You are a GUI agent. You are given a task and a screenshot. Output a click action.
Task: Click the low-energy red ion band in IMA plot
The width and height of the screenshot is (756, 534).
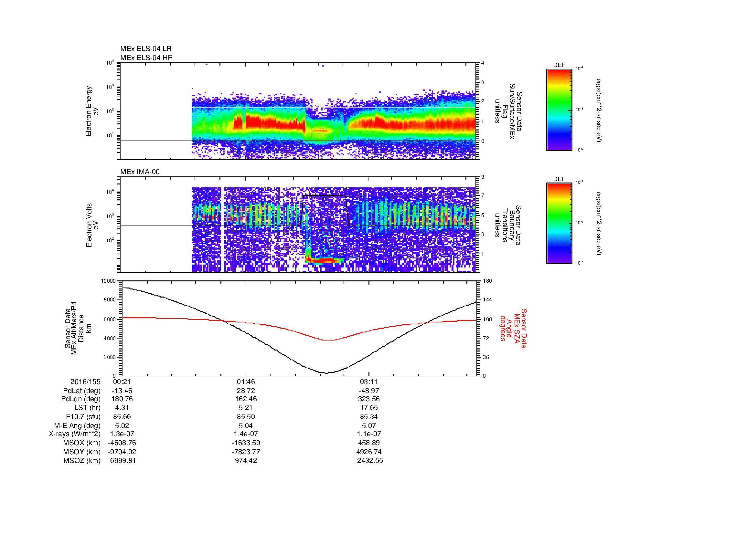(x=324, y=260)
